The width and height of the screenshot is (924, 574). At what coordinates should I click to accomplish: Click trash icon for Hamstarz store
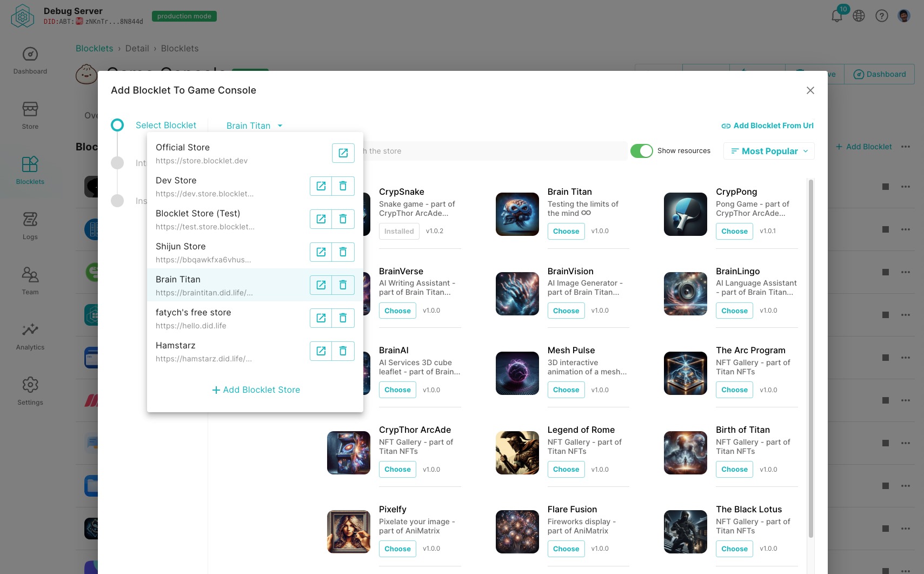tap(343, 351)
